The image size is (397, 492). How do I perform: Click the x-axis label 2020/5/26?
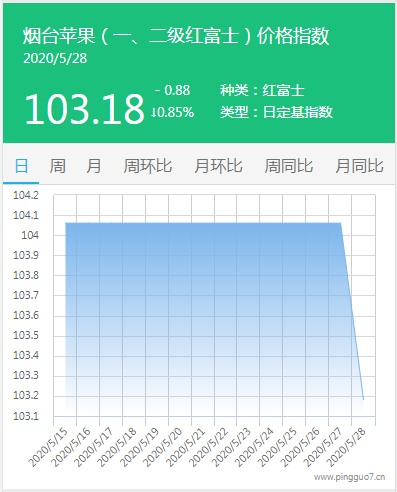[300, 448]
